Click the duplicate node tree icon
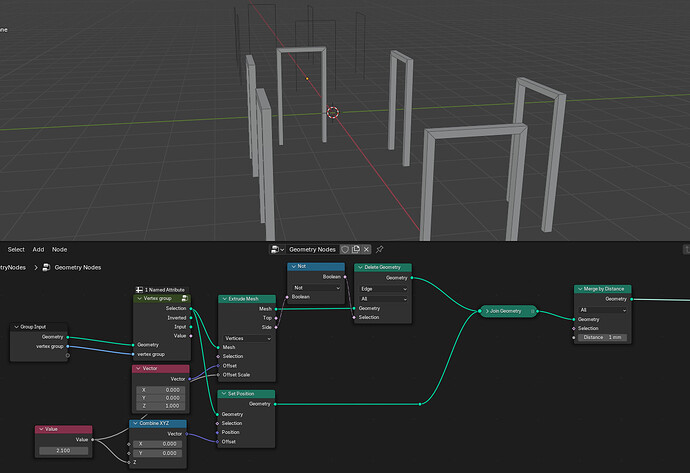The image size is (690, 473). [x=356, y=249]
